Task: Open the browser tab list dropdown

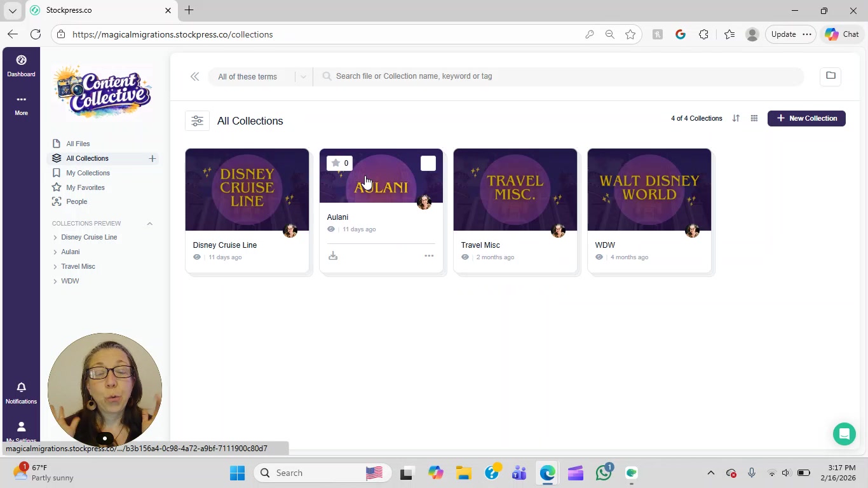Action: 13,11
